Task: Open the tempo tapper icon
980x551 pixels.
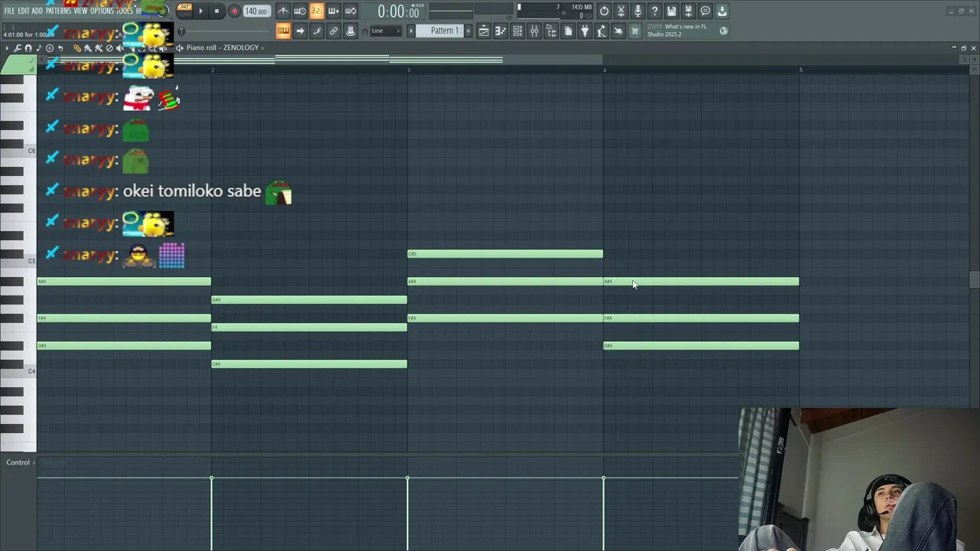Action: tap(602, 31)
